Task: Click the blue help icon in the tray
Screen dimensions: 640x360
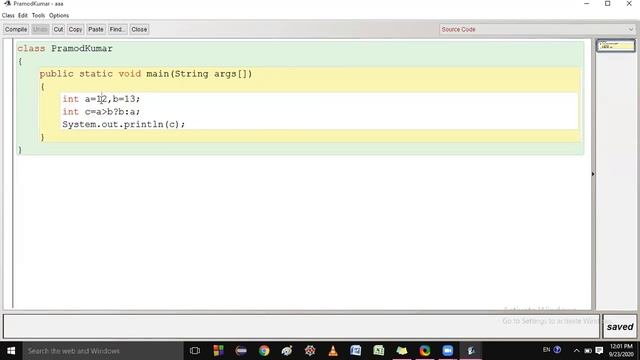Action: click(x=557, y=350)
